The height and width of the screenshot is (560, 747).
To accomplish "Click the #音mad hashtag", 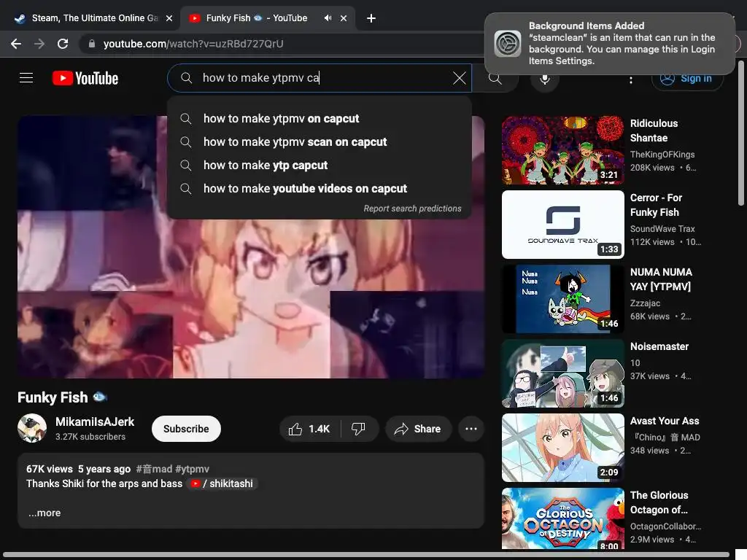I will [x=154, y=469].
